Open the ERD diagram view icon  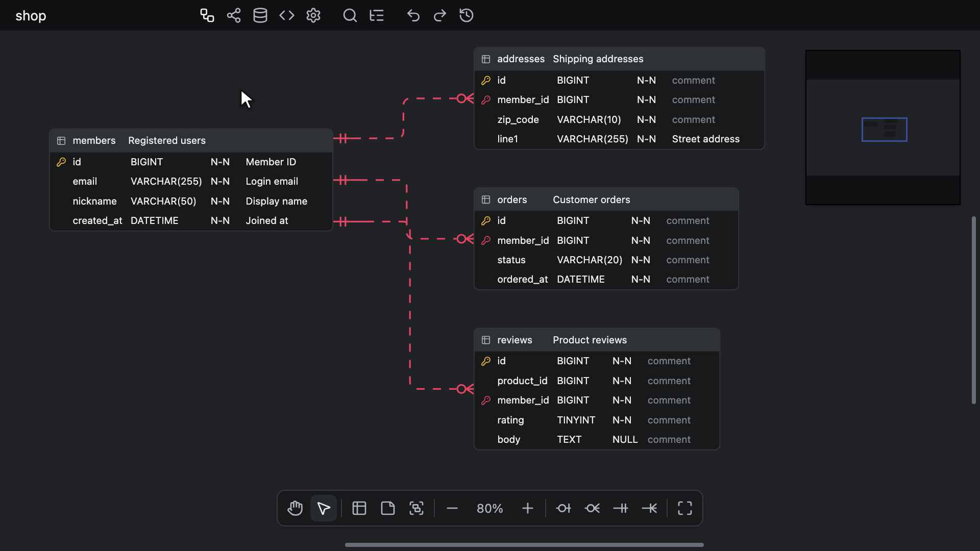pyautogui.click(x=207, y=15)
